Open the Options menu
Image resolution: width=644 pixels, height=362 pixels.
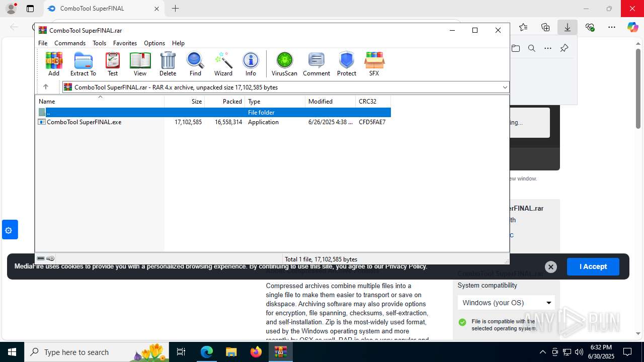tap(154, 43)
